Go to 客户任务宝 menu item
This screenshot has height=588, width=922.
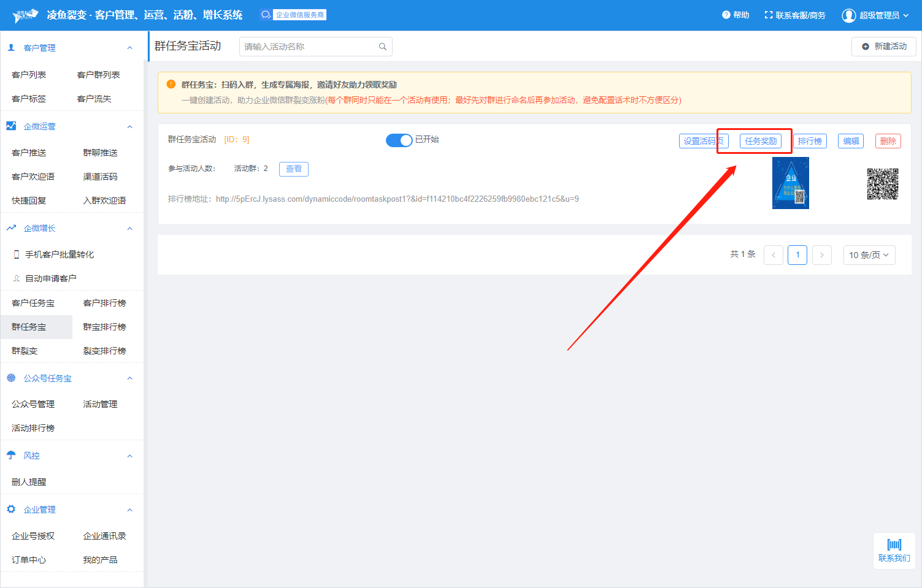[x=33, y=303]
